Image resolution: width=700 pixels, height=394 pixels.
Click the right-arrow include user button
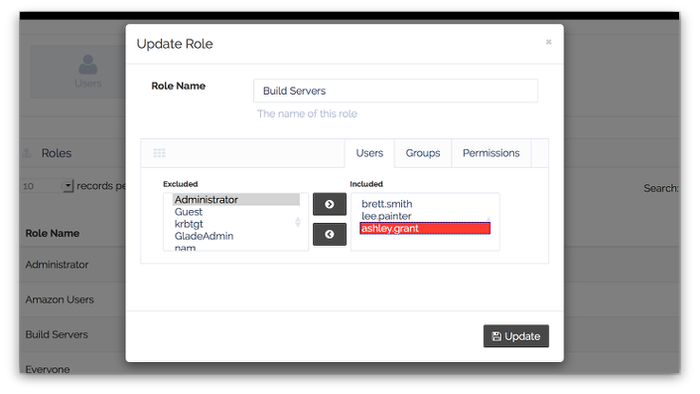pyautogui.click(x=329, y=204)
